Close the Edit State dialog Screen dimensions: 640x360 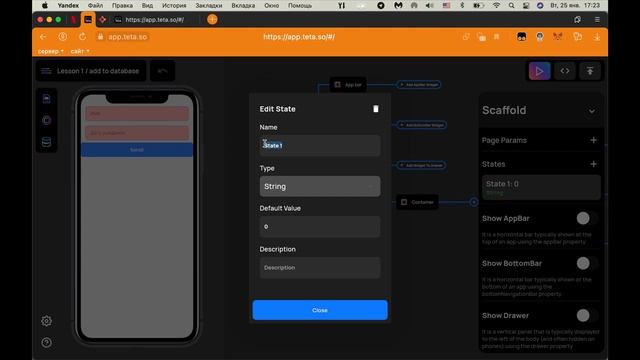point(320,310)
